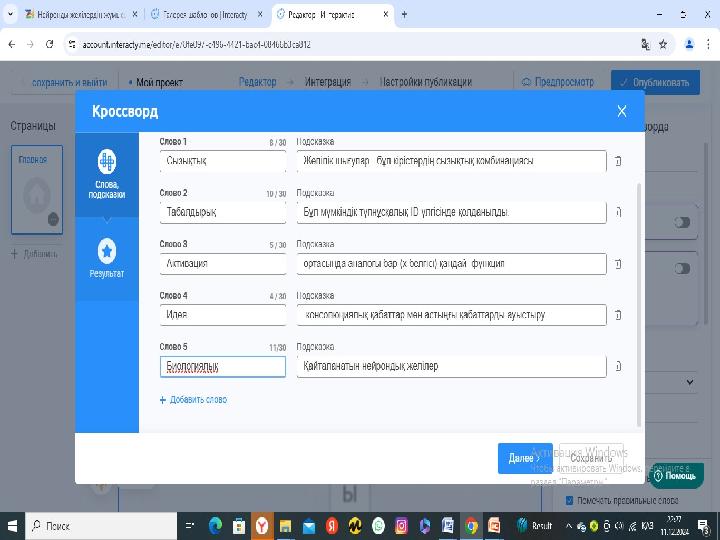Image resolution: width=720 pixels, height=540 pixels.
Task: Open Google Chrome from taskbar
Action: [471, 526]
